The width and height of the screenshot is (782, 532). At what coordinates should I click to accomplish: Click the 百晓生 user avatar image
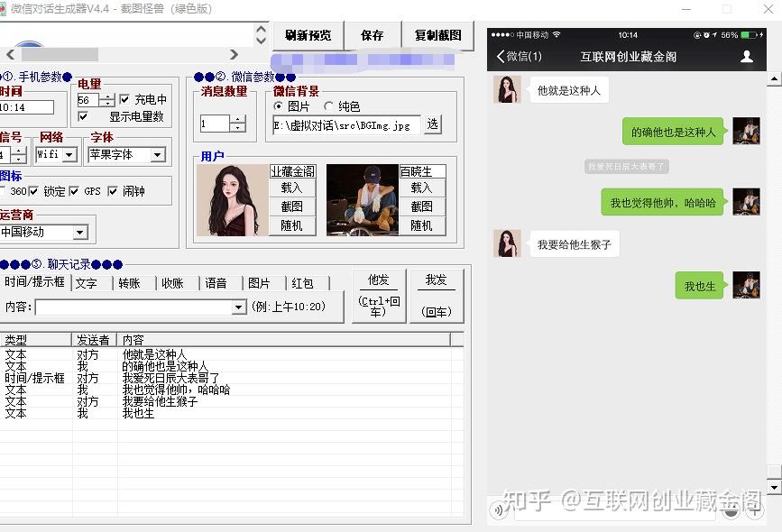(361, 200)
